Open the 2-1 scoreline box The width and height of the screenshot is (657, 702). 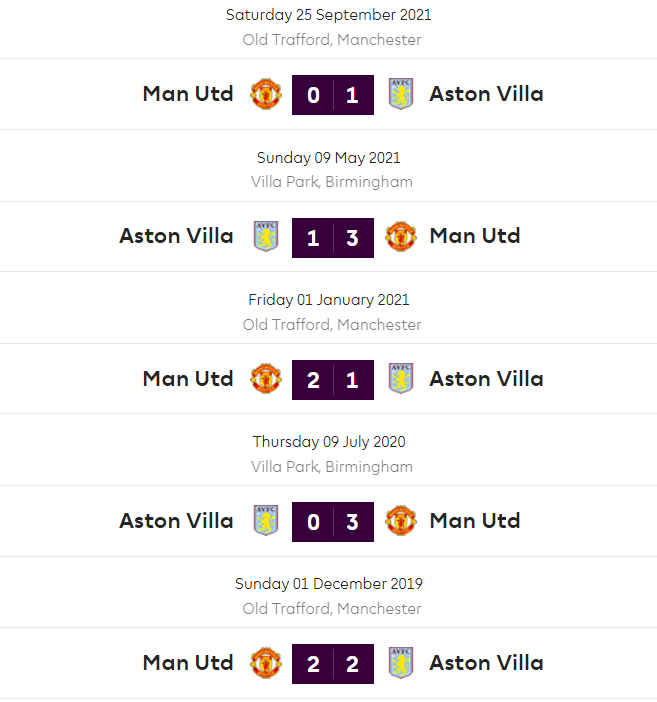[x=333, y=379]
